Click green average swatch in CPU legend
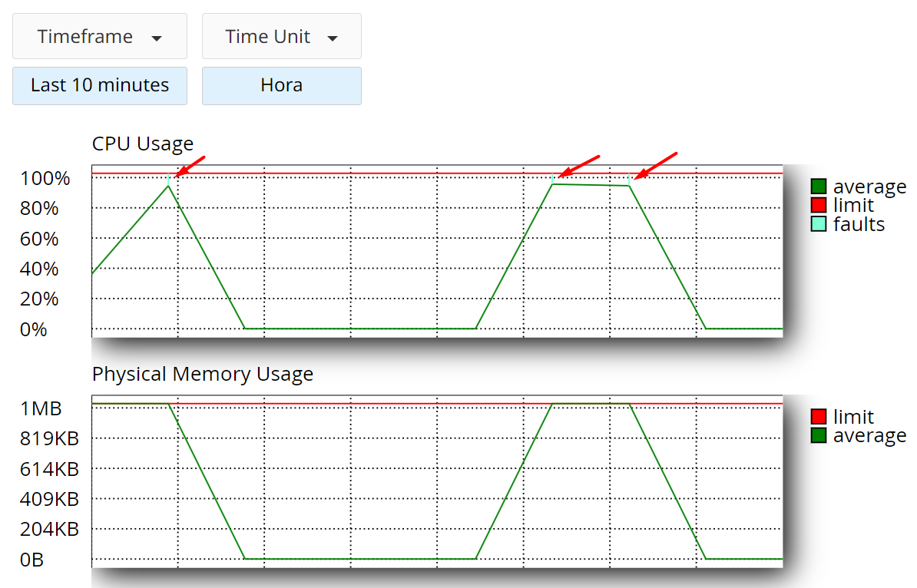917x588 pixels. coord(819,187)
